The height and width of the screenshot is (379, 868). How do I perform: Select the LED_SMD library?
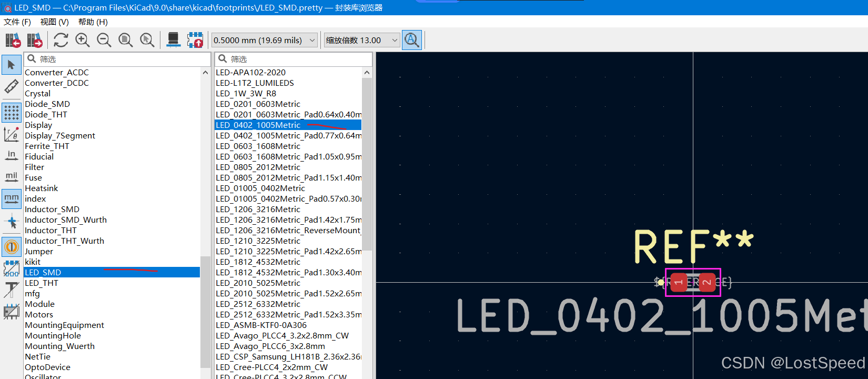tap(112, 272)
